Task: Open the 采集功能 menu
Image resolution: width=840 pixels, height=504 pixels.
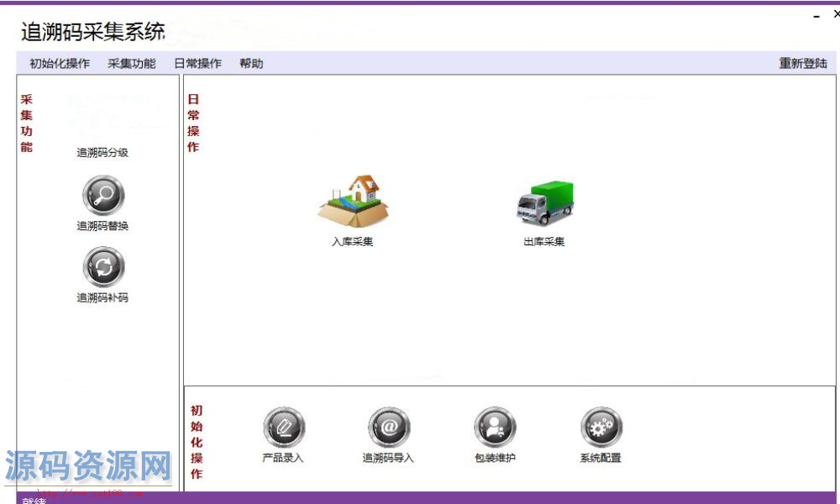Action: [x=131, y=63]
